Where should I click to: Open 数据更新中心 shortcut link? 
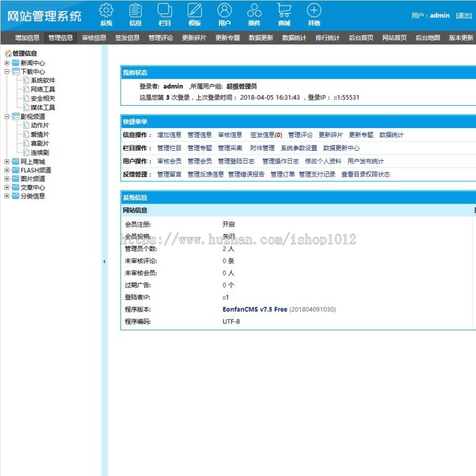341,148
